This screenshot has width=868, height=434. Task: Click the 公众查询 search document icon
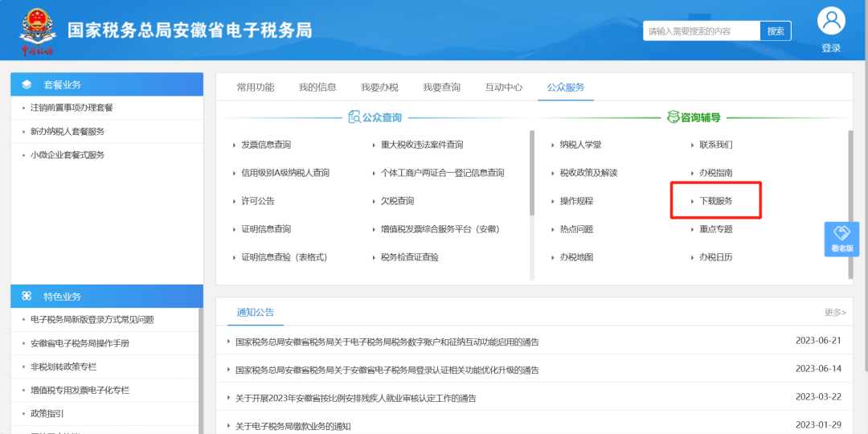coord(354,117)
